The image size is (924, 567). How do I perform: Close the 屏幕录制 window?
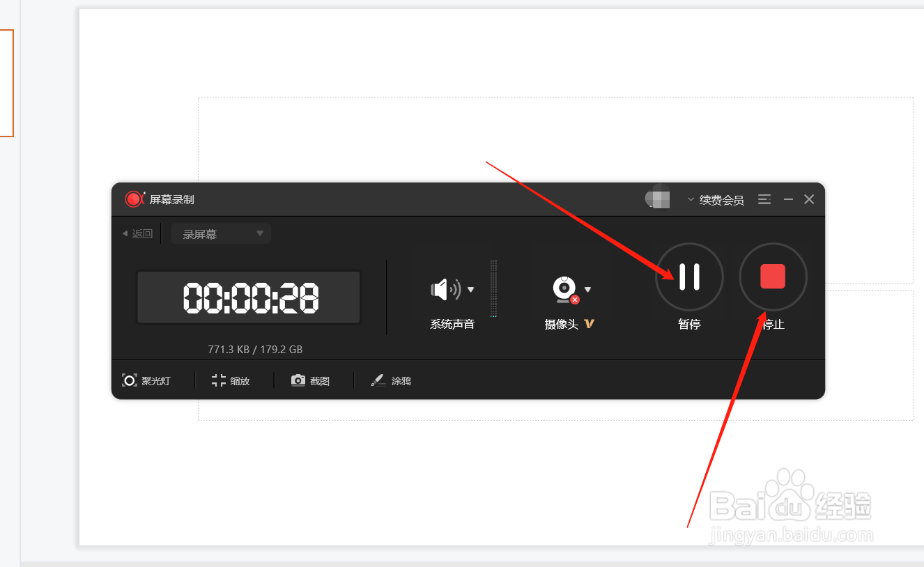point(809,200)
